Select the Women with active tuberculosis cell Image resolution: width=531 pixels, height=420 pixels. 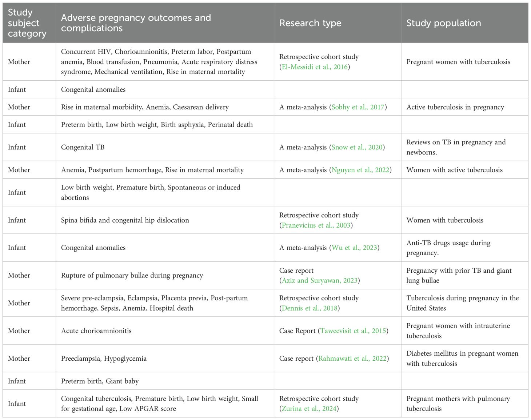(454, 170)
